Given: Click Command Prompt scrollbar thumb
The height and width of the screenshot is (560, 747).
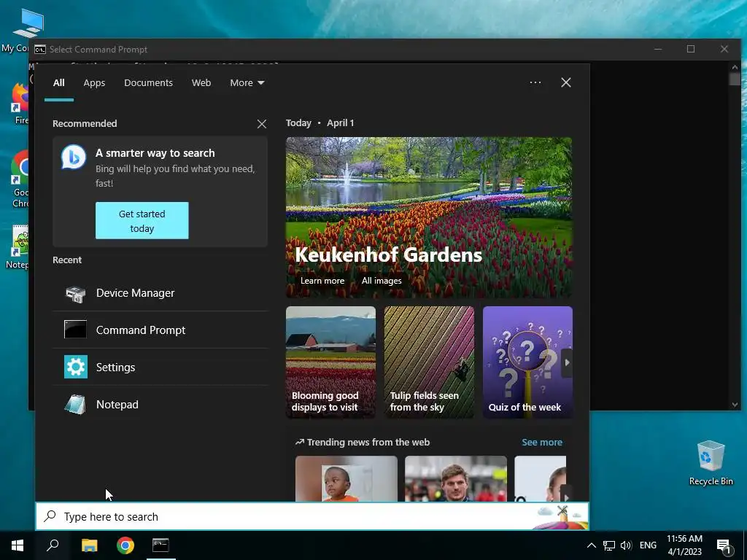Looking at the screenshot, I should 735,79.
